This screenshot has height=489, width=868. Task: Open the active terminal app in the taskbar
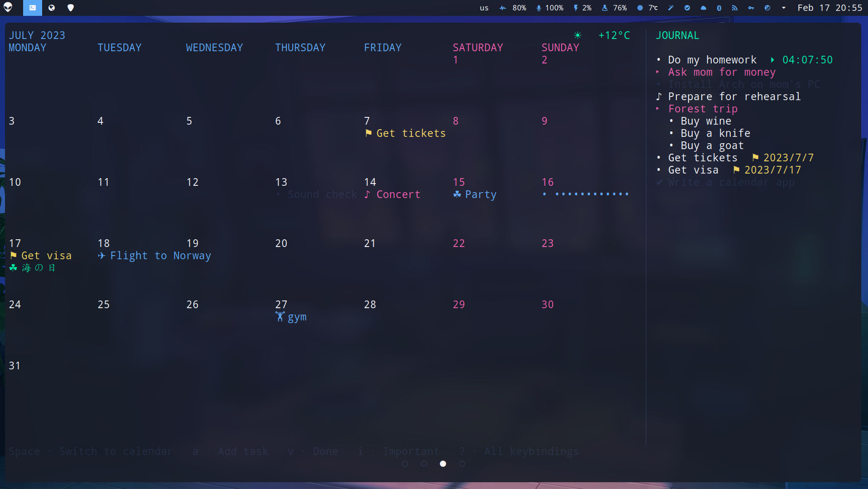coord(32,8)
